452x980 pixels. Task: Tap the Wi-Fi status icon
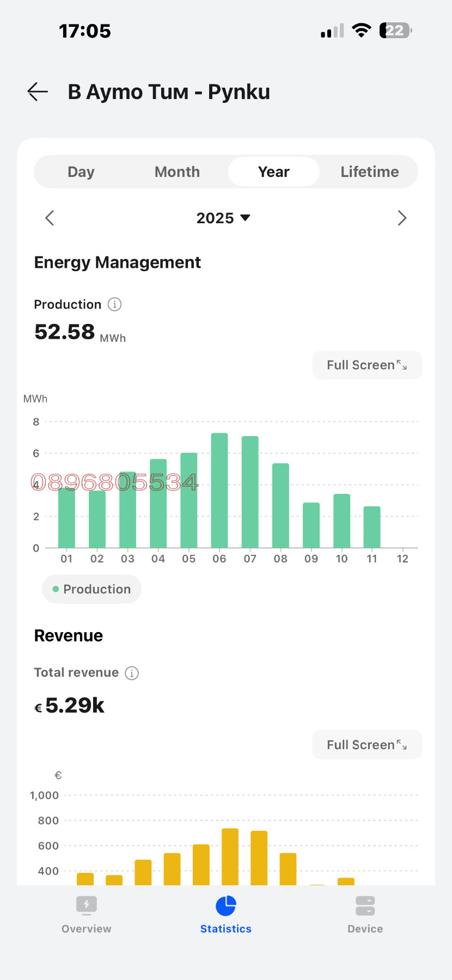click(x=361, y=31)
